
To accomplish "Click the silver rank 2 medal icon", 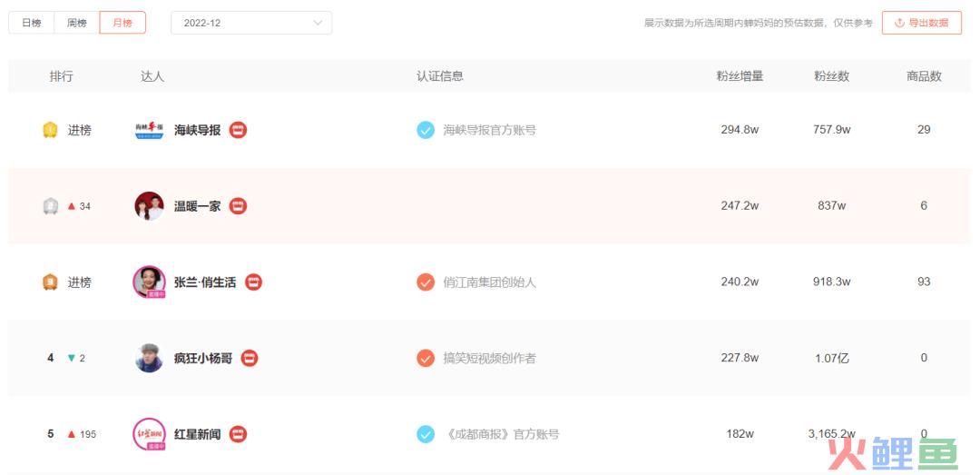I will click(x=50, y=206).
